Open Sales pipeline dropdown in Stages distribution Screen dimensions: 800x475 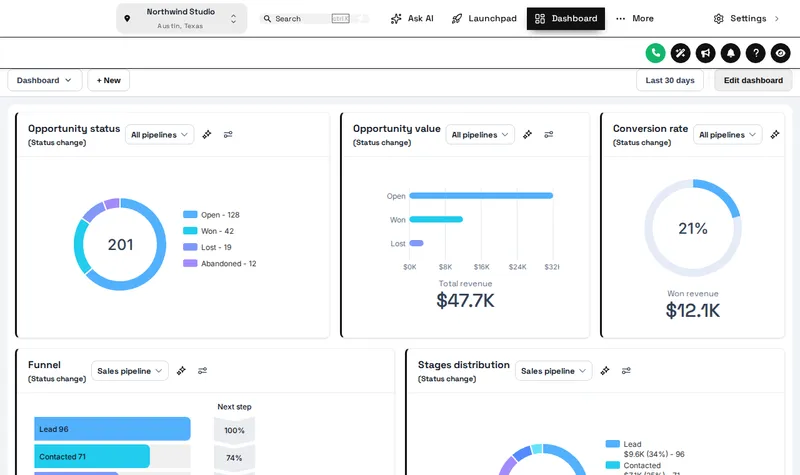click(x=553, y=371)
